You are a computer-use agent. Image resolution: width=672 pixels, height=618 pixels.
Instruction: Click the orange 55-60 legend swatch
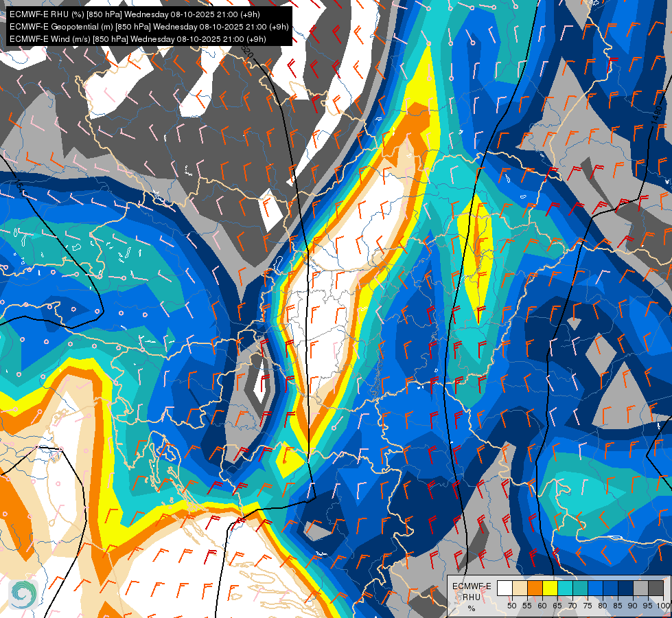(x=535, y=588)
